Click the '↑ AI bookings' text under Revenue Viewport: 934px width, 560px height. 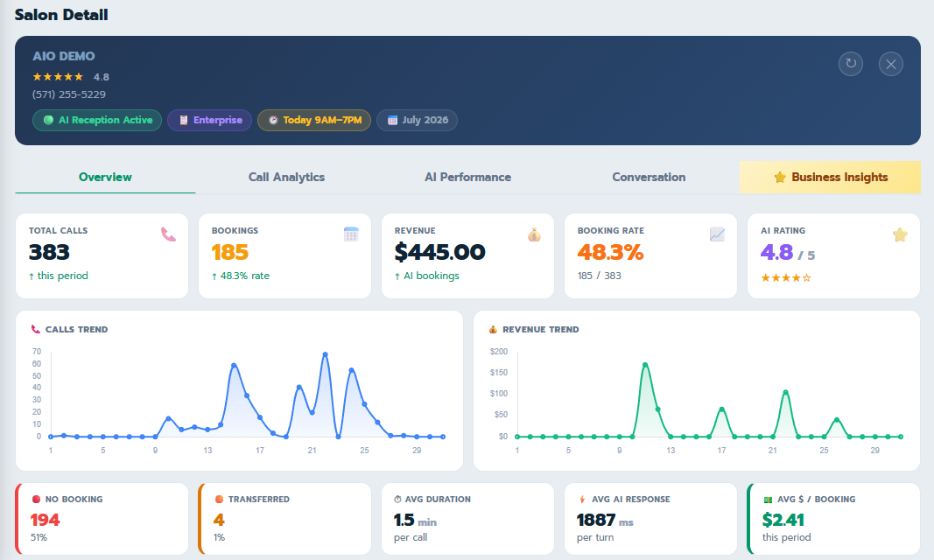426,276
